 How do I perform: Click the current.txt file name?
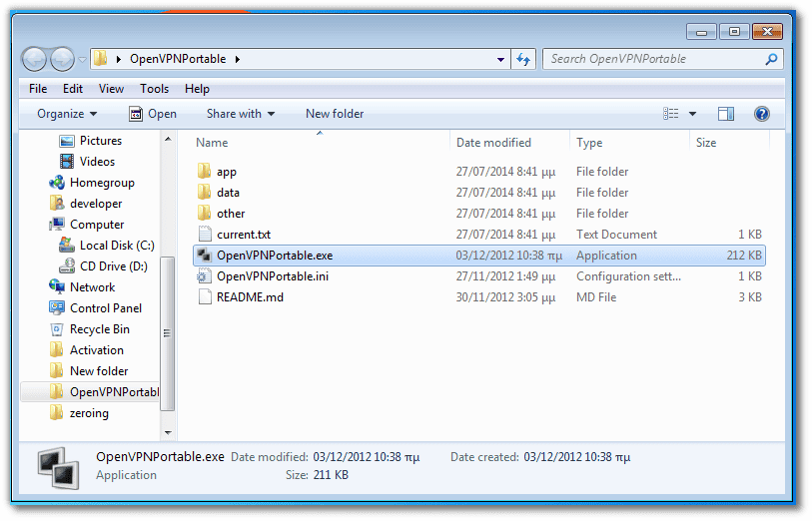point(244,235)
